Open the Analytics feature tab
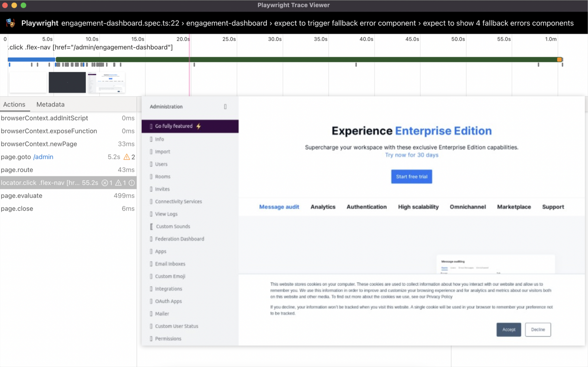 pos(323,207)
